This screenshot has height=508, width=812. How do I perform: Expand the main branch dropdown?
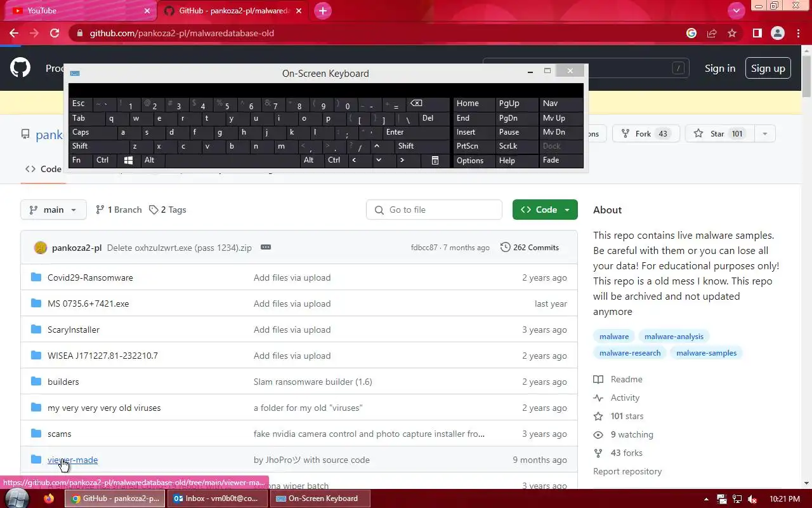53,210
